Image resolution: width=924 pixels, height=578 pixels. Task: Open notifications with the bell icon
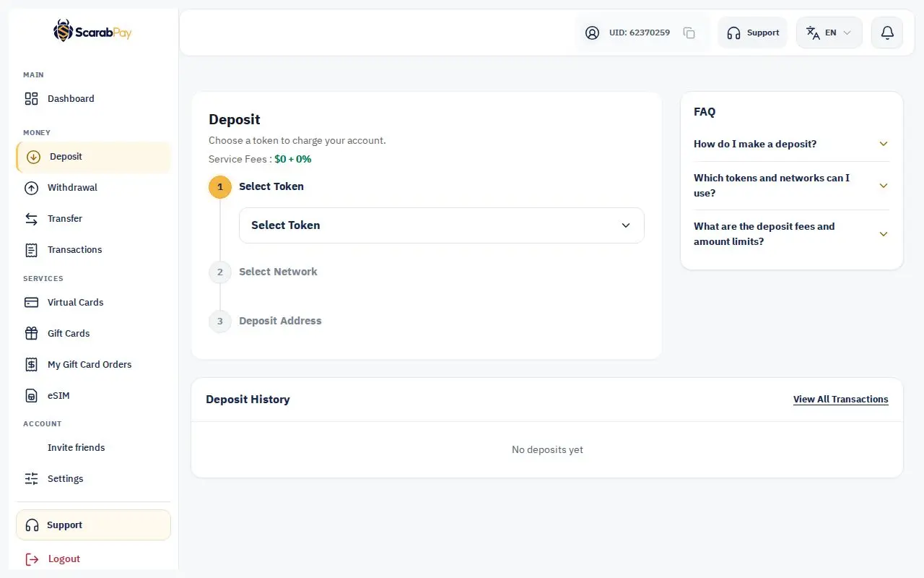tap(887, 33)
